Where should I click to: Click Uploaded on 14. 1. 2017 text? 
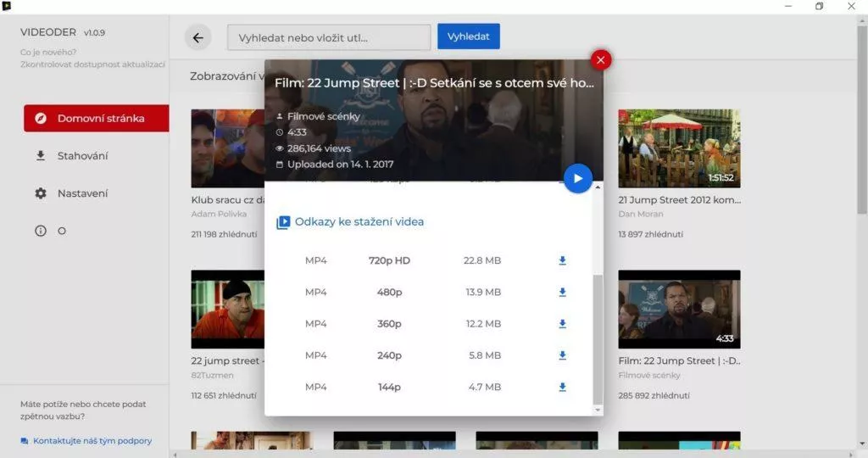[341, 164]
